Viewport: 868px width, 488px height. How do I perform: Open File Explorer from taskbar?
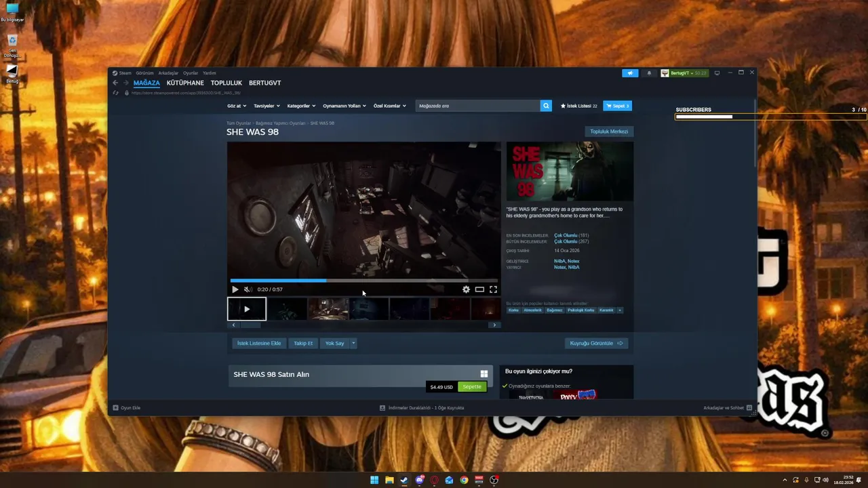[x=389, y=480]
